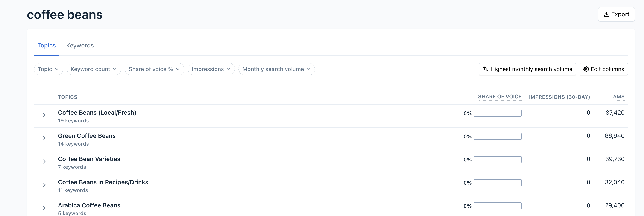The image size is (644, 216).
Task: Click the Coffee Bean Varieties topic name
Action: coord(89,159)
